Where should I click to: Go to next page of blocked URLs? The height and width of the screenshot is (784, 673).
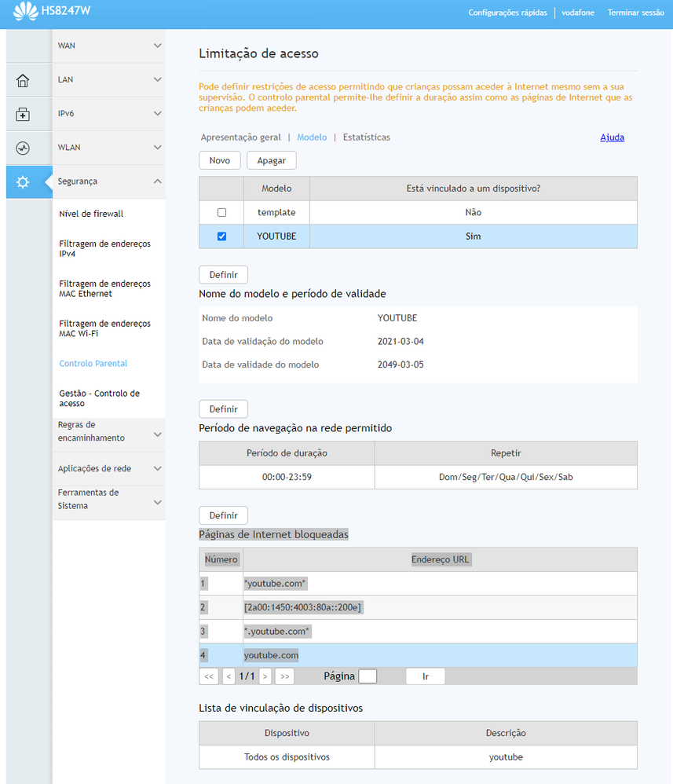tap(265, 676)
